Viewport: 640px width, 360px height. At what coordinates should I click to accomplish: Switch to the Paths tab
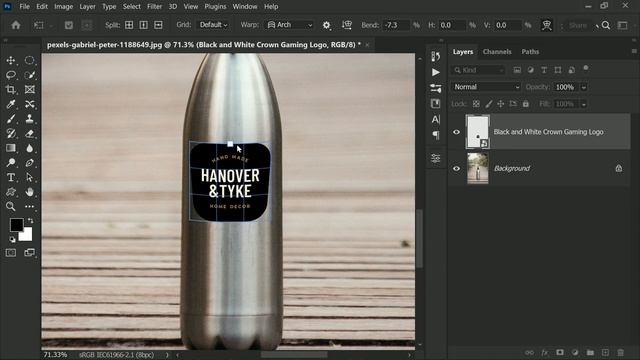point(530,52)
